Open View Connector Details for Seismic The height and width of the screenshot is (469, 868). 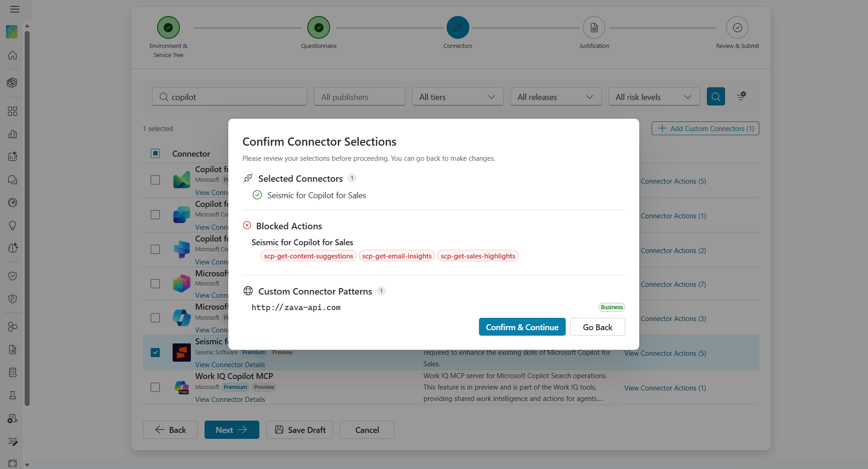tap(230, 365)
